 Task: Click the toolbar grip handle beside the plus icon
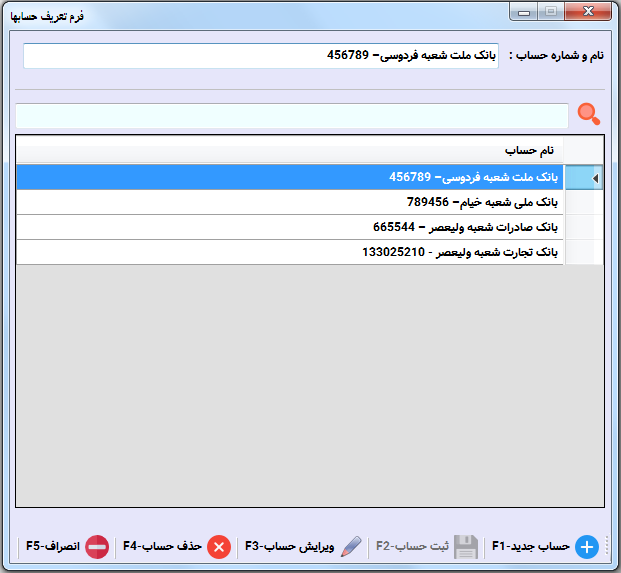(607, 547)
